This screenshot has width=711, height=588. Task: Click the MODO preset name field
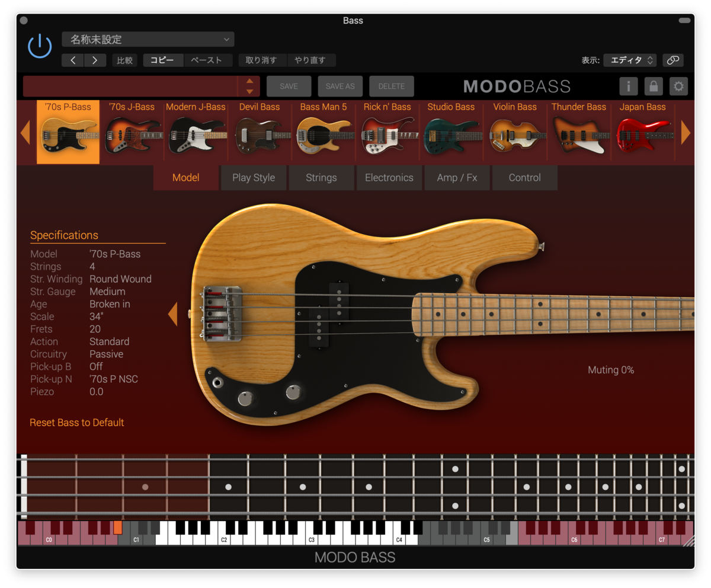coord(130,86)
